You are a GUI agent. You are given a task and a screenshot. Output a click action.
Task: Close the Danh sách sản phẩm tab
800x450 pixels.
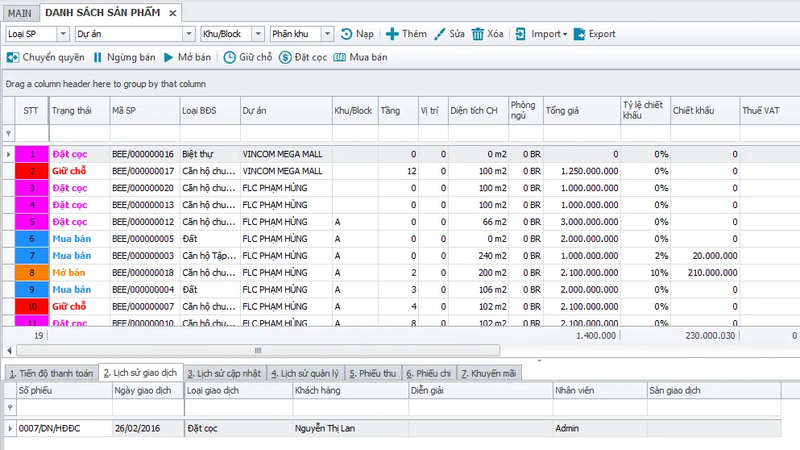(173, 12)
